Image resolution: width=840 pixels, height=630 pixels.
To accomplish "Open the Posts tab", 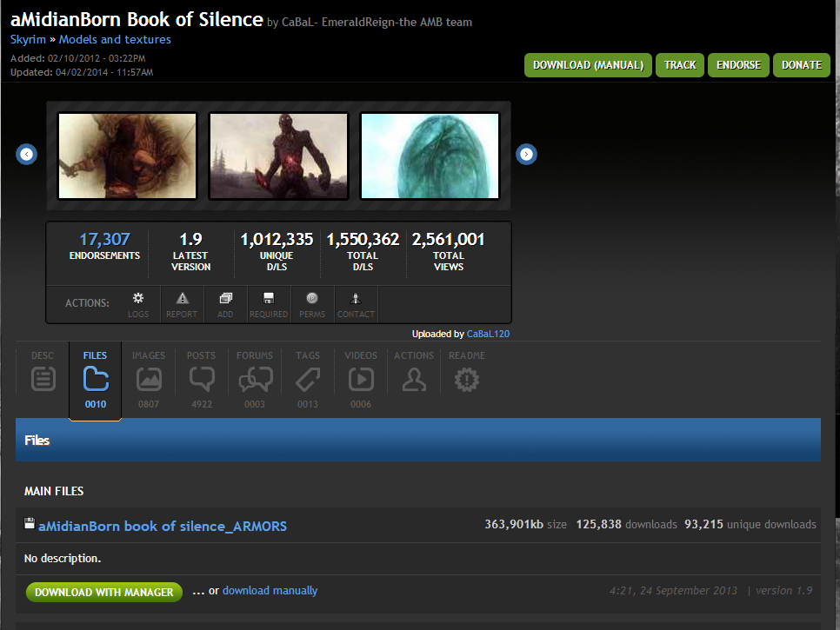I will (202, 379).
